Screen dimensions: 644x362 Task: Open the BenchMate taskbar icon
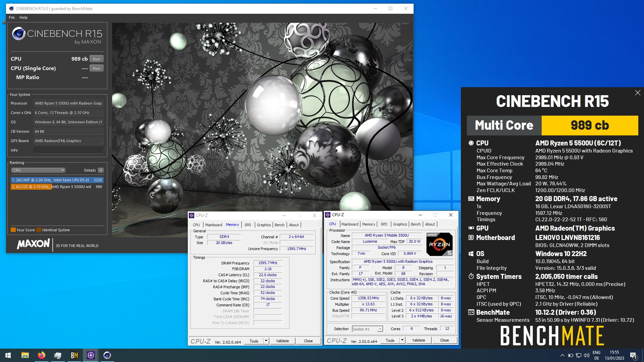click(74, 355)
